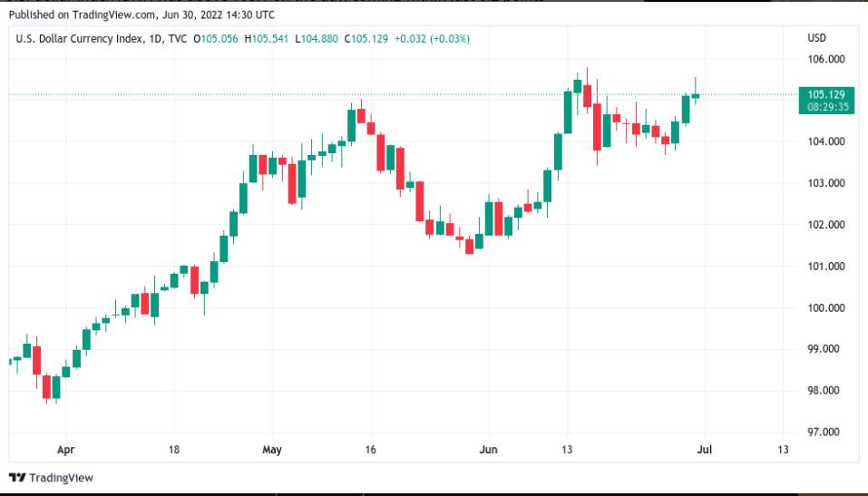Screen dimensions: 868x496
Task: Click the close value C105.129
Action: pos(366,39)
